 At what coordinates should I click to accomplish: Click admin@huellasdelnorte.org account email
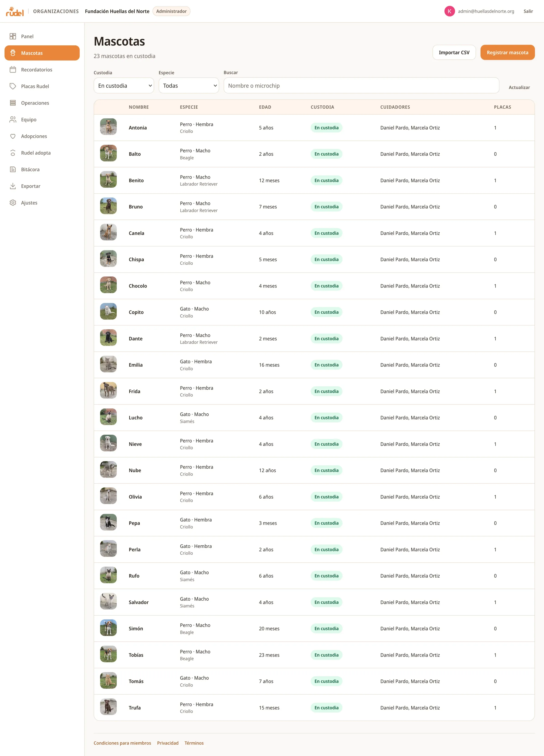click(x=486, y=11)
